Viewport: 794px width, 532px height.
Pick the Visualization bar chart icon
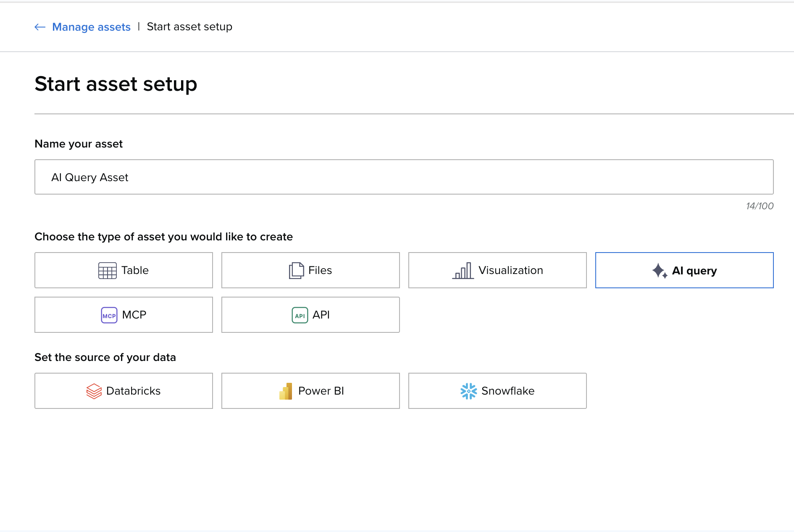[463, 270]
